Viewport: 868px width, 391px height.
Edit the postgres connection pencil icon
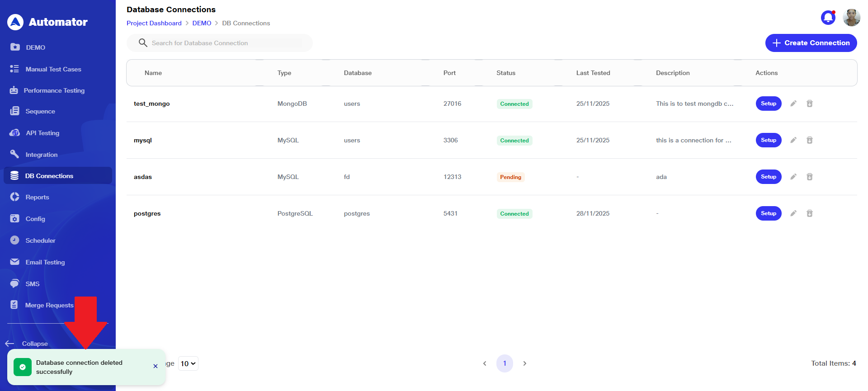[x=793, y=213]
